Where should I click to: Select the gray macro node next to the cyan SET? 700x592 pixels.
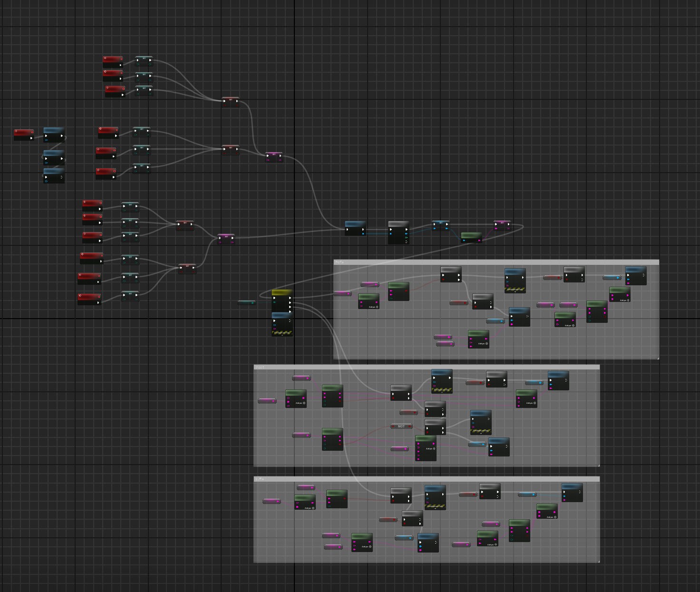tap(399, 233)
